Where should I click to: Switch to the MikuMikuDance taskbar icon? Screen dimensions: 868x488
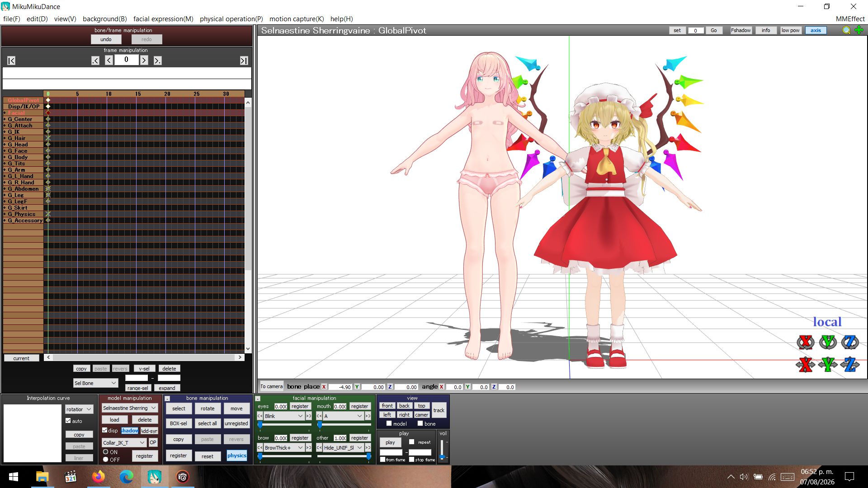point(154,477)
